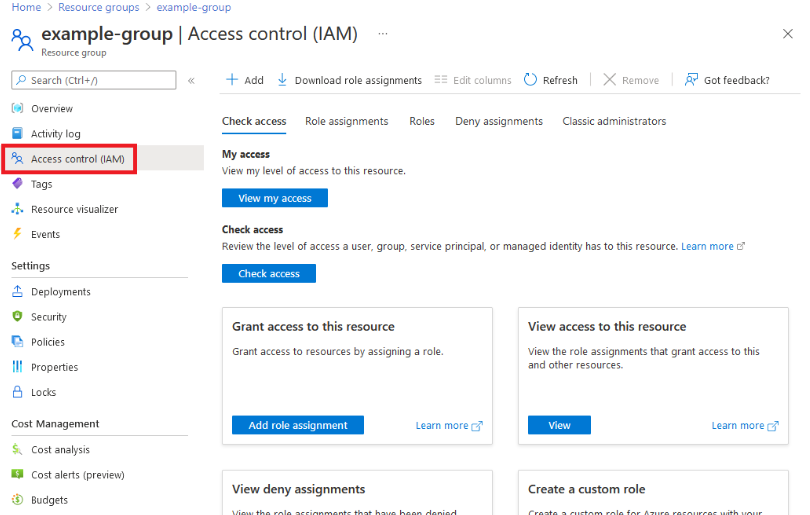Click View access to this resource heading
Image resolution: width=810 pixels, height=515 pixels.
tap(607, 326)
